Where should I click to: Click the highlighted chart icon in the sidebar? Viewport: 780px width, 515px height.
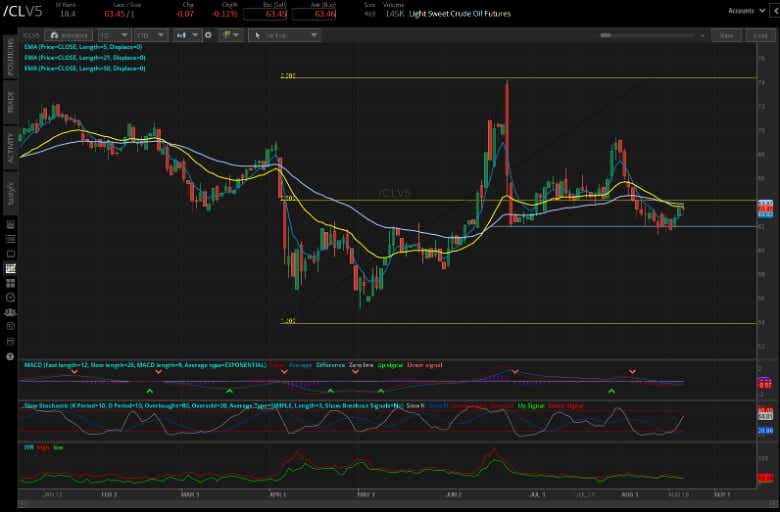[x=10, y=269]
